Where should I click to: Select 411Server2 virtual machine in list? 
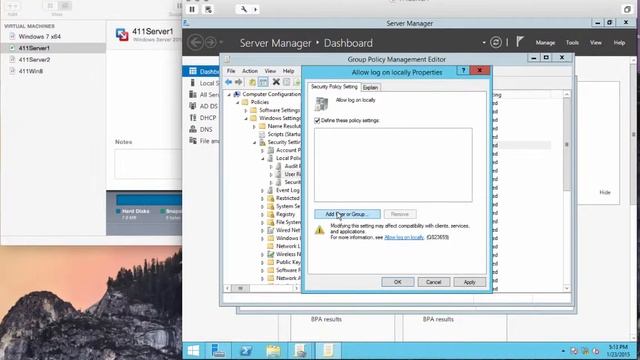pyautogui.click(x=34, y=60)
